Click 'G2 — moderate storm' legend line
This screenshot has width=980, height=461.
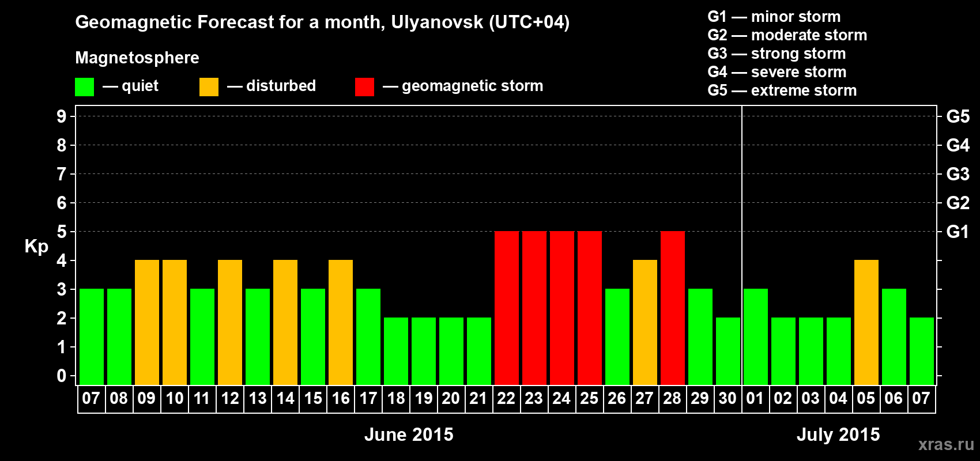point(787,35)
